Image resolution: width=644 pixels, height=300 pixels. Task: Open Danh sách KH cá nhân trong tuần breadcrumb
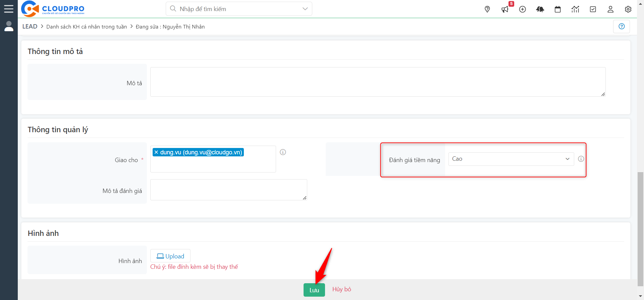87,27
